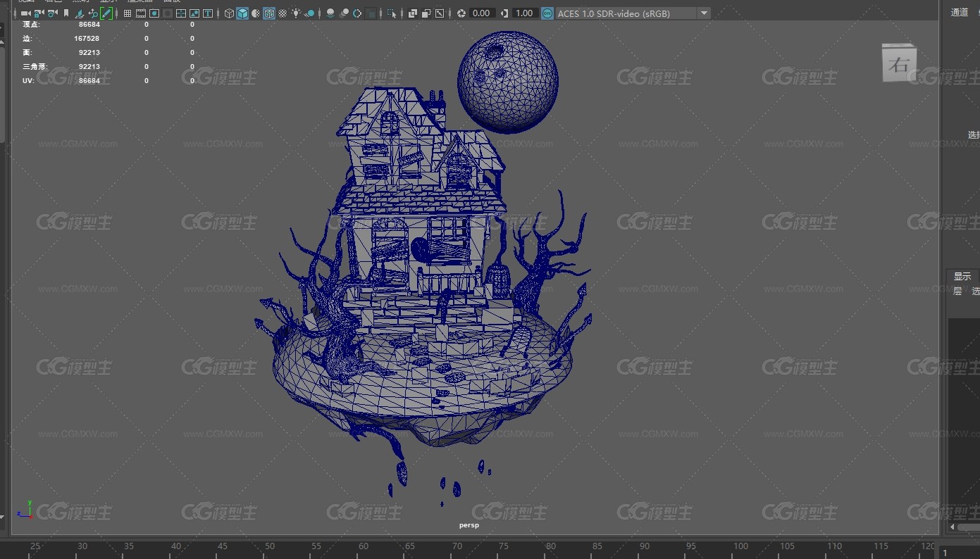Toggle the Lock Camera icon
Viewport: 980px width, 559px height.
39,13
